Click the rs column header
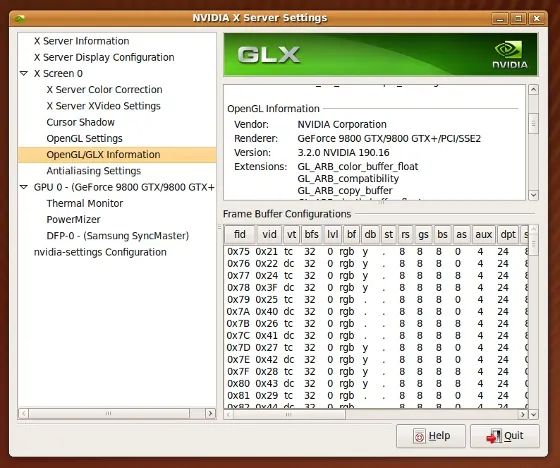Viewport: 560px width, 468px height. (x=405, y=235)
